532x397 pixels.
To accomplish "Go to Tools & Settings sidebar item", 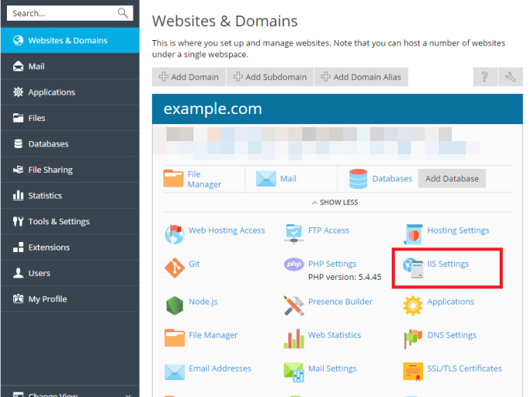I will point(59,221).
